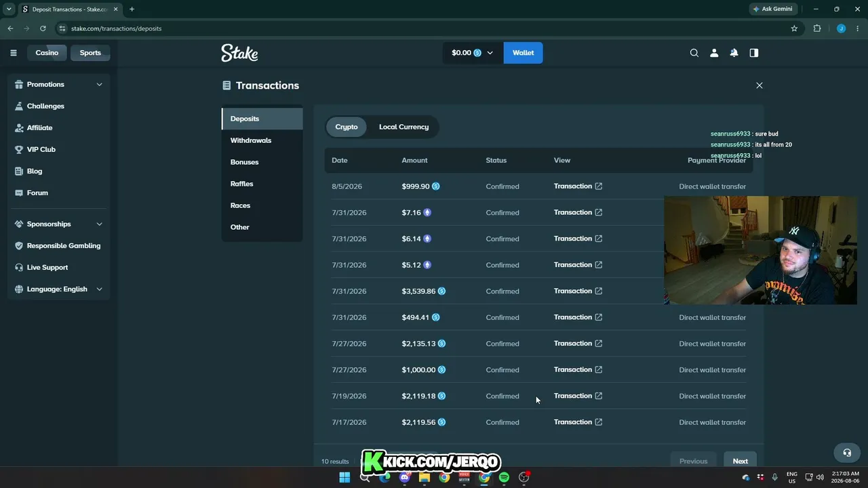
Task: Switch to Casino mode
Action: [47, 53]
